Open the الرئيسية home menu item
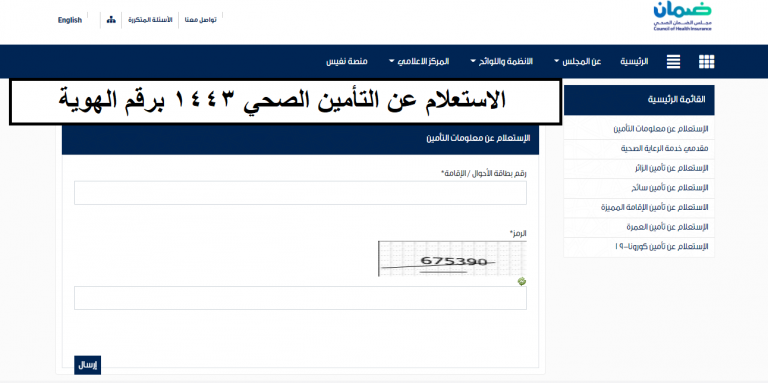The height and width of the screenshot is (383, 768). pyautogui.click(x=634, y=62)
